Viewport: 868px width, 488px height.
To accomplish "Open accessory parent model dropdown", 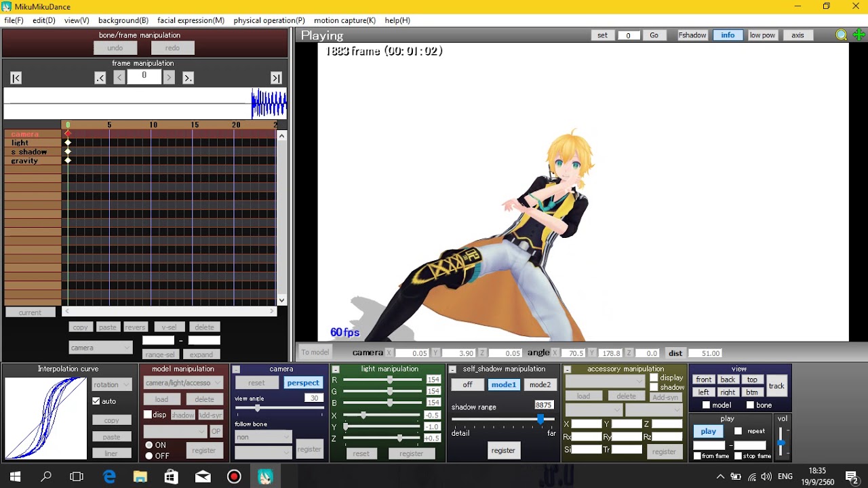I will tap(593, 410).
